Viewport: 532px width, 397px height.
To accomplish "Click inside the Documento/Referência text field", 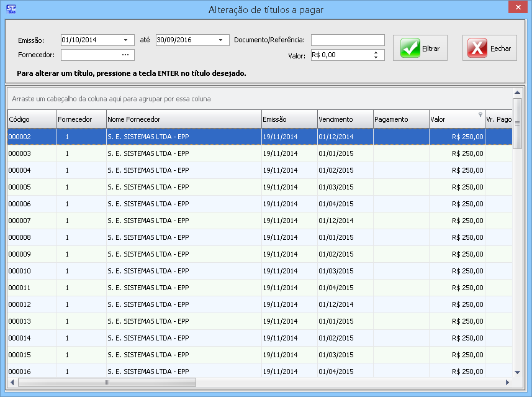I will click(x=348, y=40).
